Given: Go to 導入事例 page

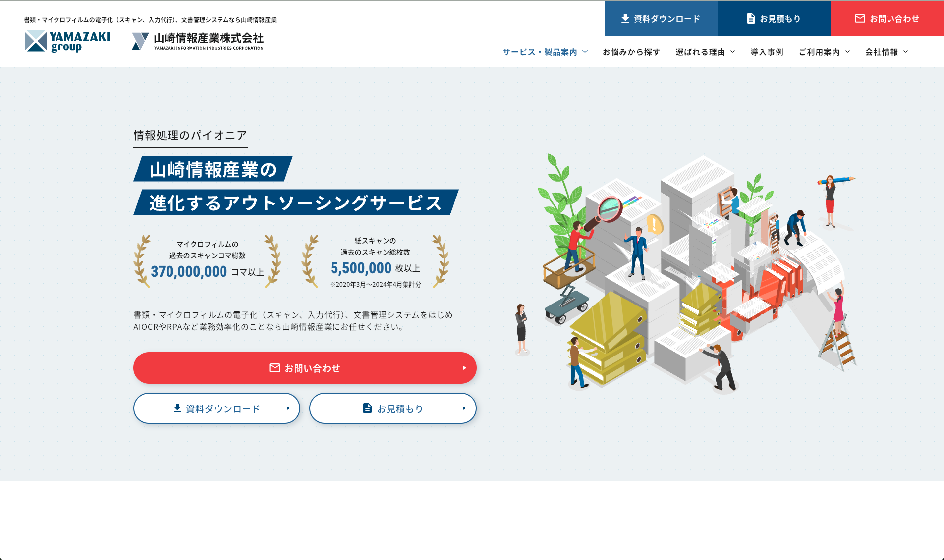Looking at the screenshot, I should [767, 52].
